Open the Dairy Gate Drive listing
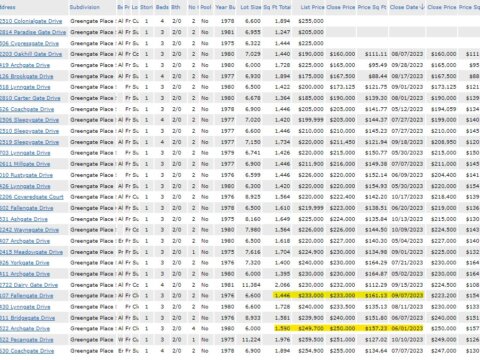Image resolution: width=480 pixels, height=360 pixels. 29,285
